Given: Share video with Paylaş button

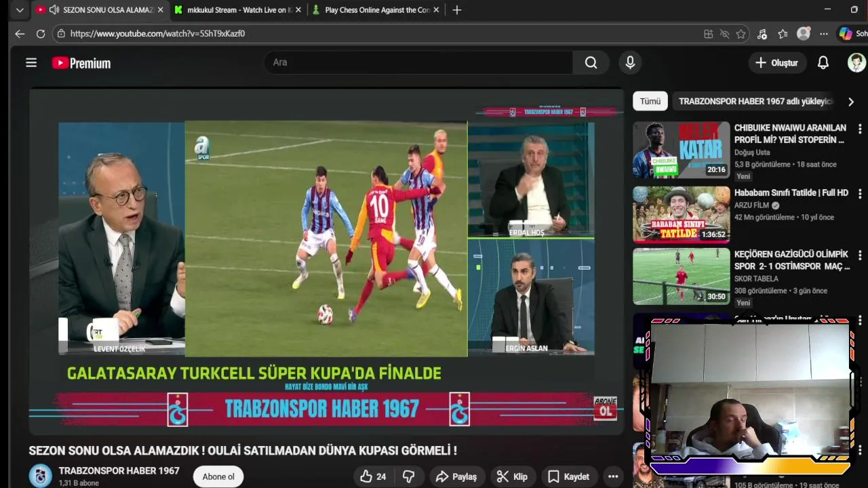Looking at the screenshot, I should point(456,476).
